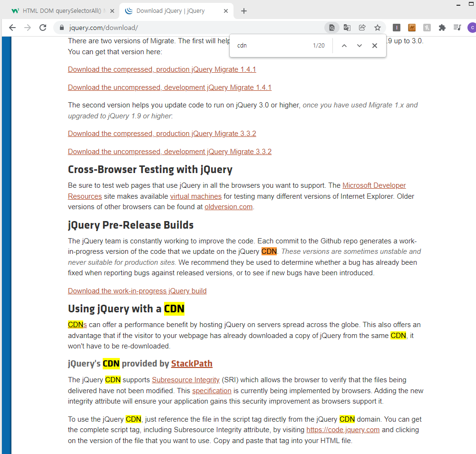Viewport: 476px width, 454px height.
Task: Visit the oldversion.com link
Action: pos(229,207)
